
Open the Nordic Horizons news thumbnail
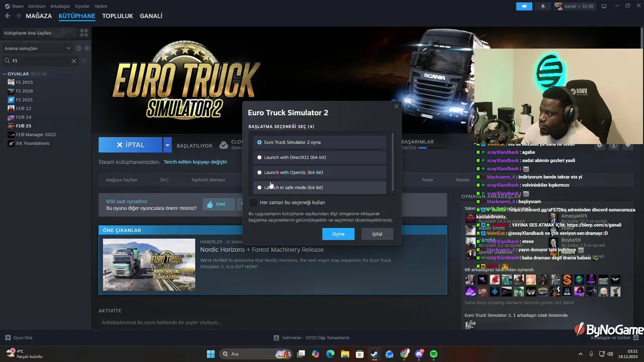point(149,264)
